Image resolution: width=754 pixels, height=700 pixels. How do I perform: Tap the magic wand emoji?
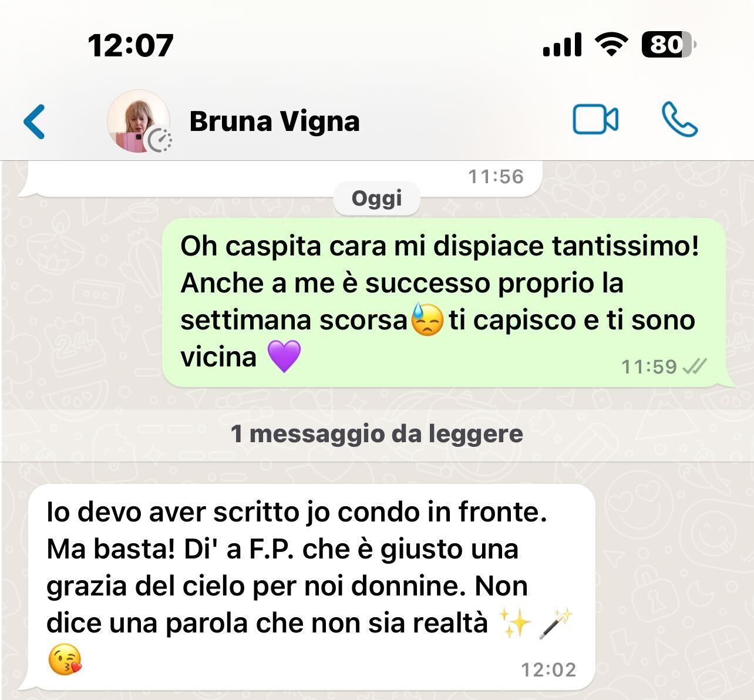[x=555, y=624]
